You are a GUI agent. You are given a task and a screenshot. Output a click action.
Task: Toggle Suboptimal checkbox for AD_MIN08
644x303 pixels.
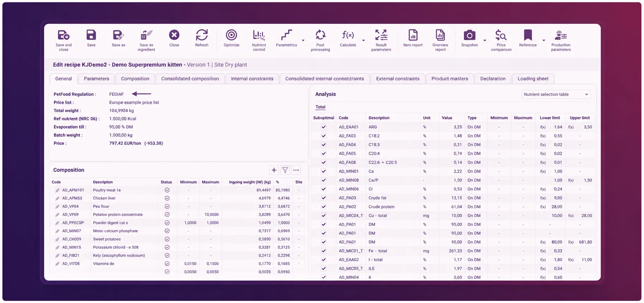[324, 180]
